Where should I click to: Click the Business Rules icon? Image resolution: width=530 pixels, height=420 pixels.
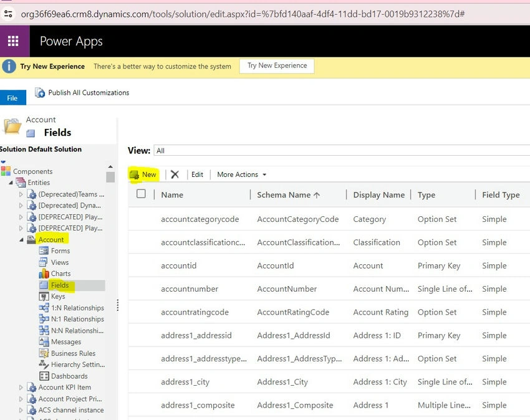click(x=44, y=353)
